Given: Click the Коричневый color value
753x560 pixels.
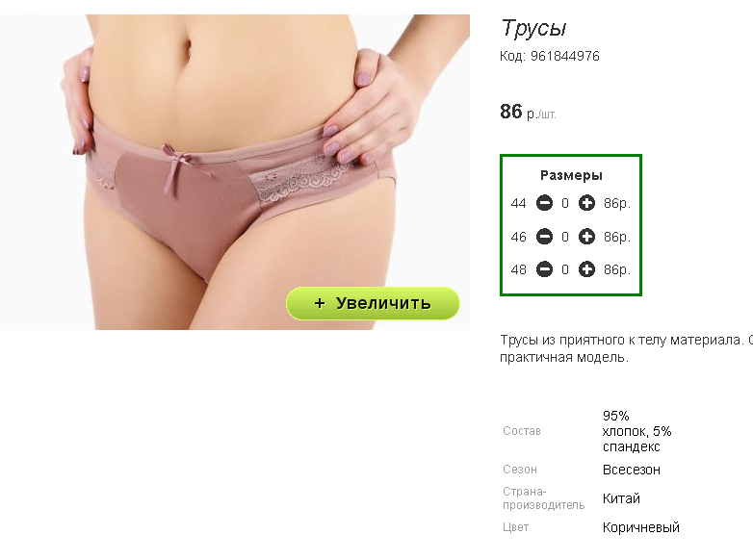Looking at the screenshot, I should (640, 527).
